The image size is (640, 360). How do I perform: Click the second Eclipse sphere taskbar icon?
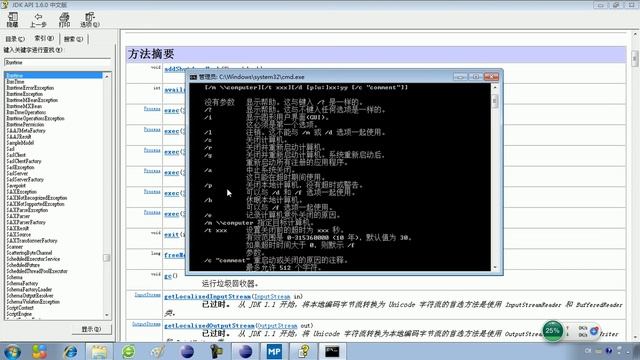click(x=245, y=351)
